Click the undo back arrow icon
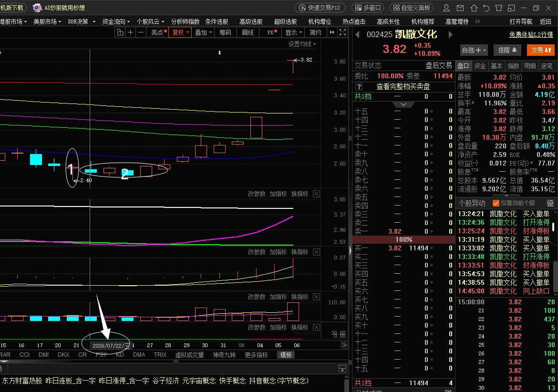558x392 pixels. point(486,8)
